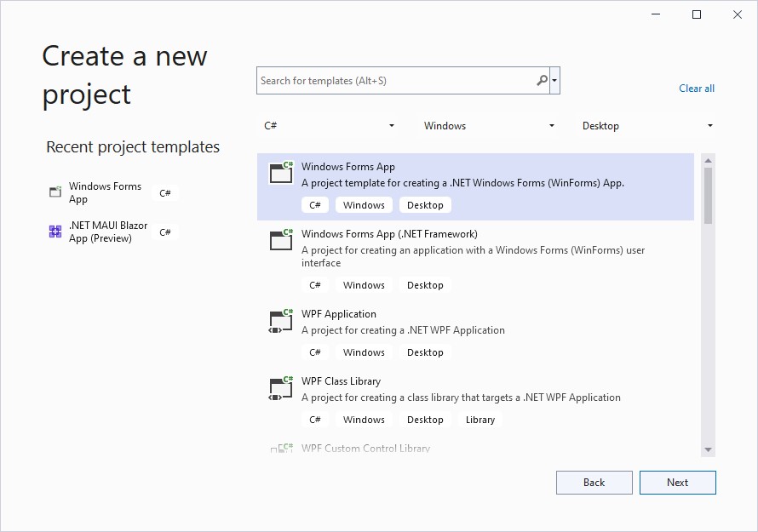Click the template list scrollbar thumb
Screen dimensions: 758x532
coord(708,194)
